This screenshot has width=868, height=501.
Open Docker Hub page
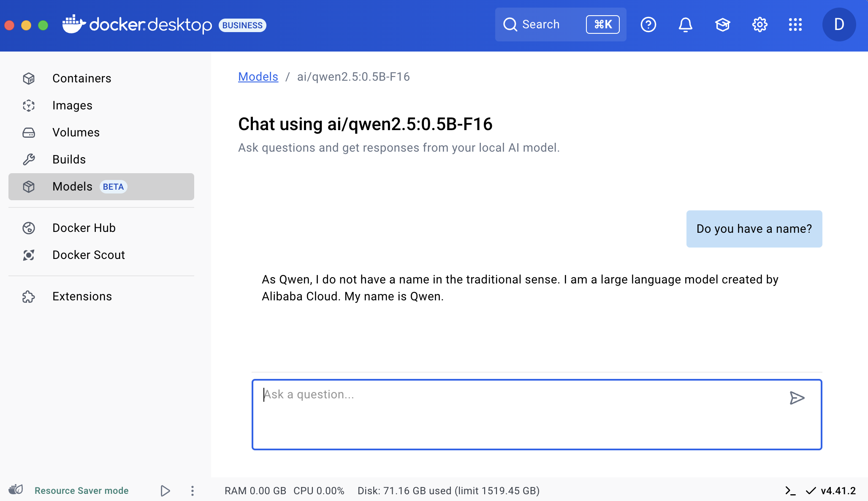point(84,228)
